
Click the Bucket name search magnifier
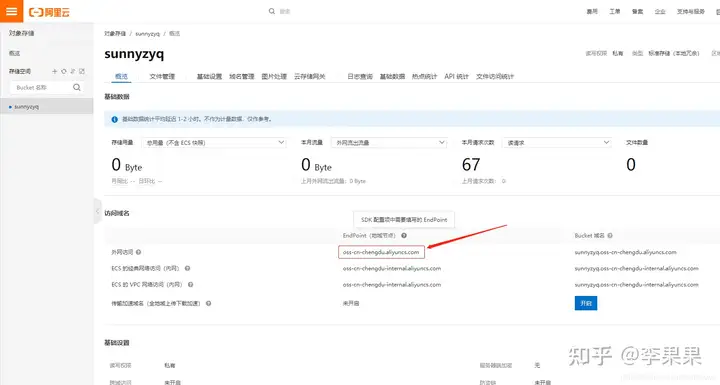click(77, 87)
